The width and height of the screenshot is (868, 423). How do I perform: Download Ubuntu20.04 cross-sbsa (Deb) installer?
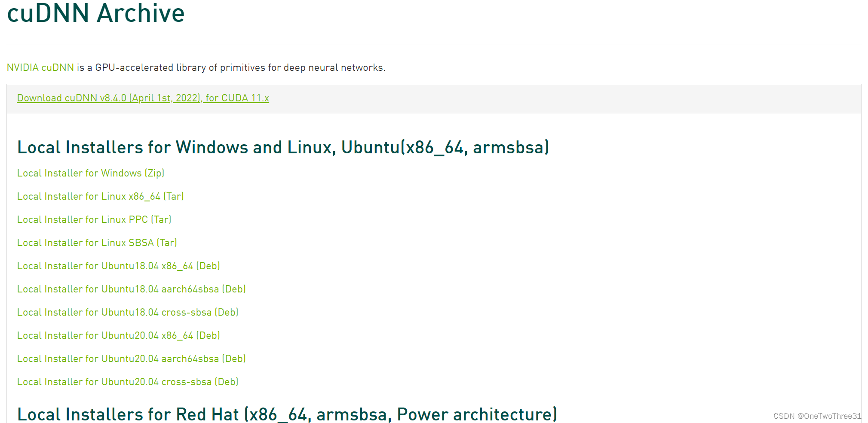(128, 382)
